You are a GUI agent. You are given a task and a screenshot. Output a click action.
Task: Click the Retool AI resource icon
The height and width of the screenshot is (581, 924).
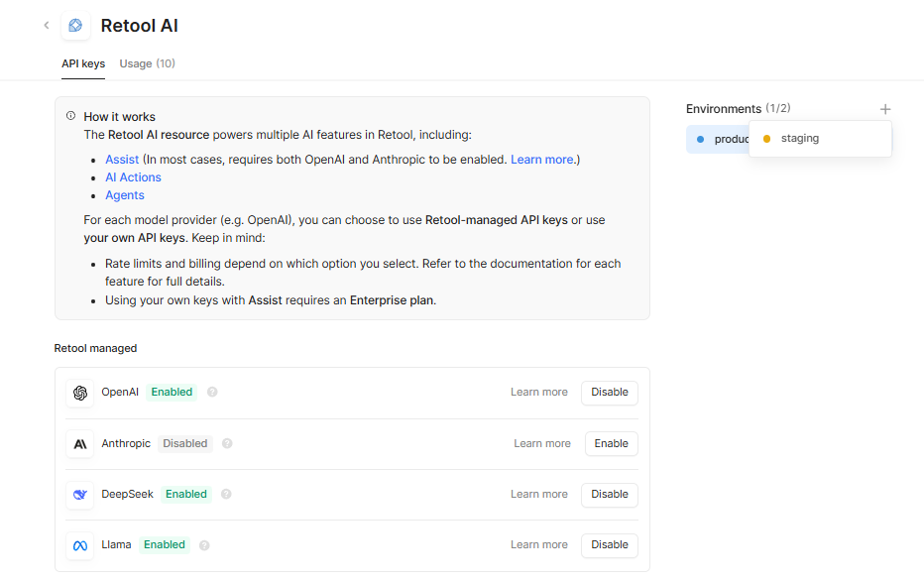click(75, 26)
